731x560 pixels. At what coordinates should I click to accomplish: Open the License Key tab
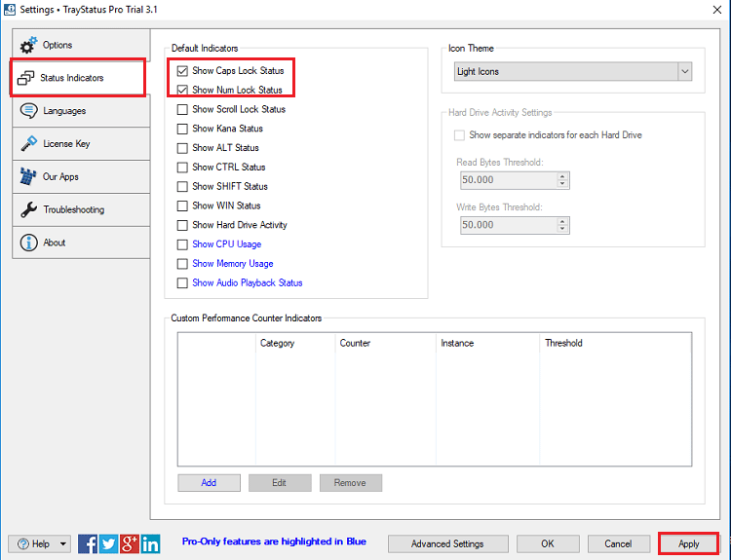(x=81, y=143)
